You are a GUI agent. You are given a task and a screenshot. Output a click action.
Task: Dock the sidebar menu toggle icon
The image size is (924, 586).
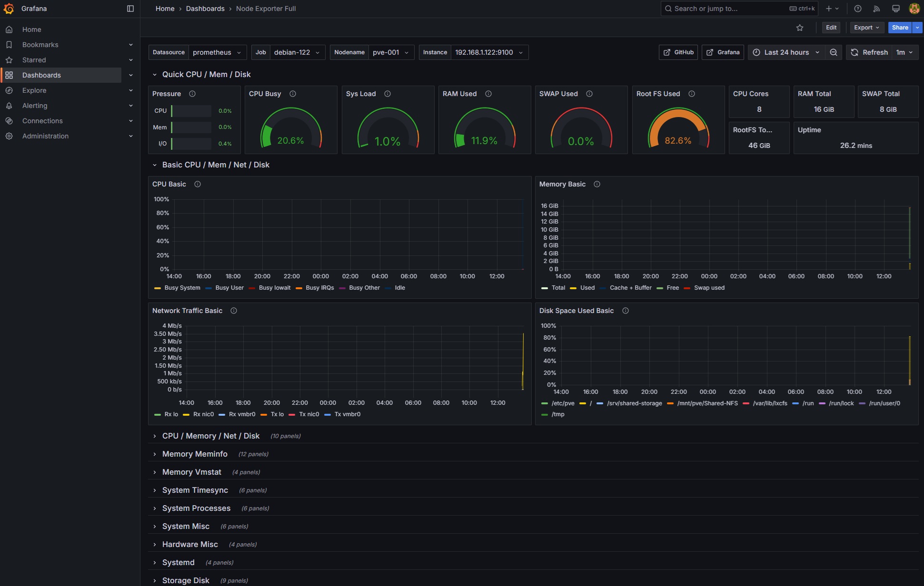pyautogui.click(x=130, y=9)
